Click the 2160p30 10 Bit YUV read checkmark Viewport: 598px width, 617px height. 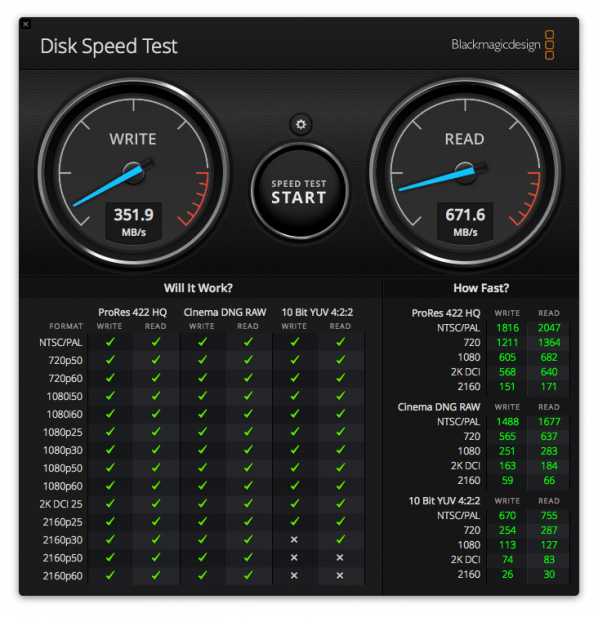pos(340,539)
